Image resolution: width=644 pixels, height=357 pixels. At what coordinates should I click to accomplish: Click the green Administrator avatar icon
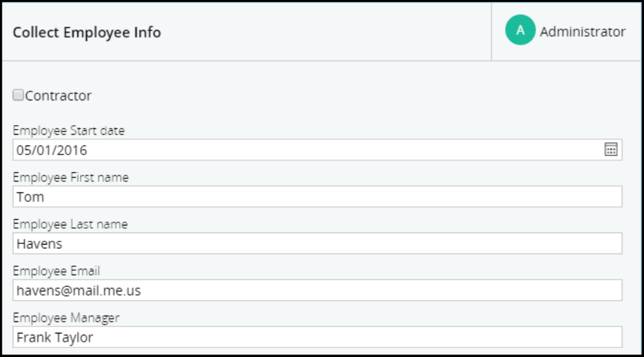pyautogui.click(x=520, y=30)
